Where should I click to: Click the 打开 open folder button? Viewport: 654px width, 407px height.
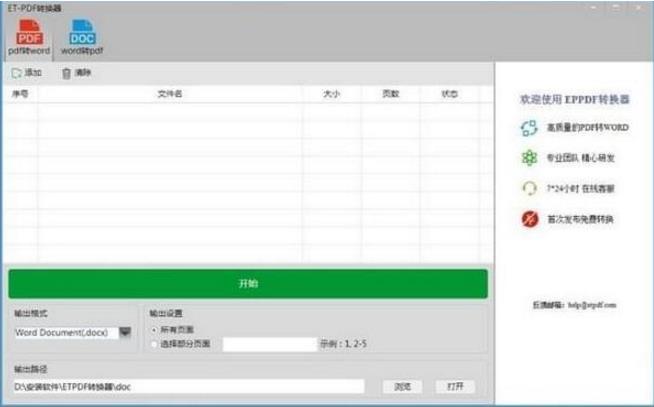pyautogui.click(x=455, y=386)
